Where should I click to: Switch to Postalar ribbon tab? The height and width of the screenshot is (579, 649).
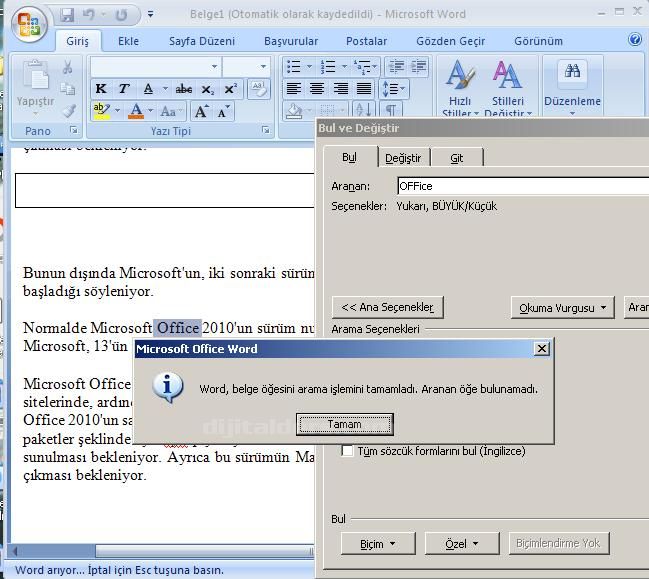[366, 41]
